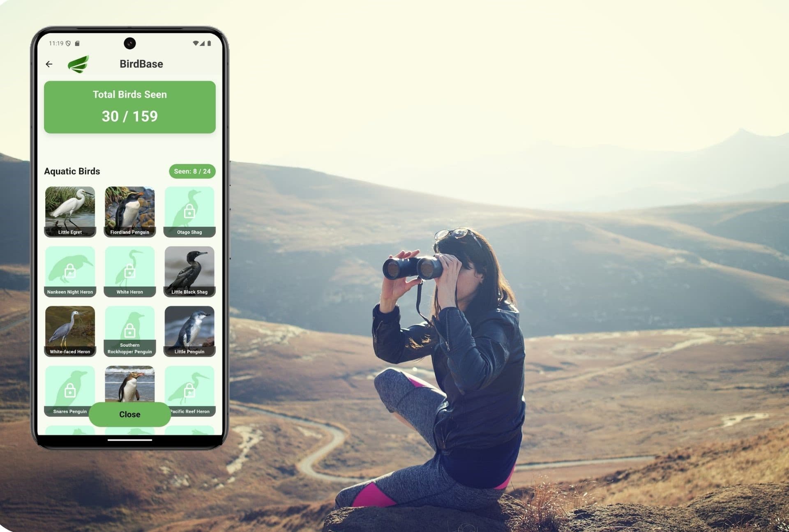Select the Pacific Reef Heron locked card
Screen dimensions: 789x532
tap(189, 391)
